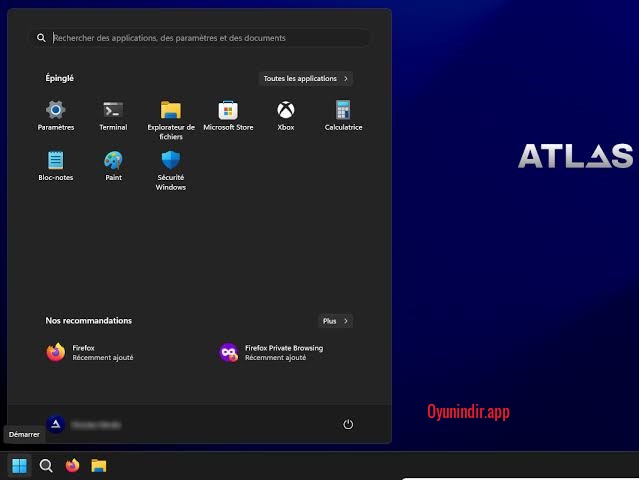Screen dimensions: 639x480
Task: Launch the Xbox app
Action: (x=286, y=115)
